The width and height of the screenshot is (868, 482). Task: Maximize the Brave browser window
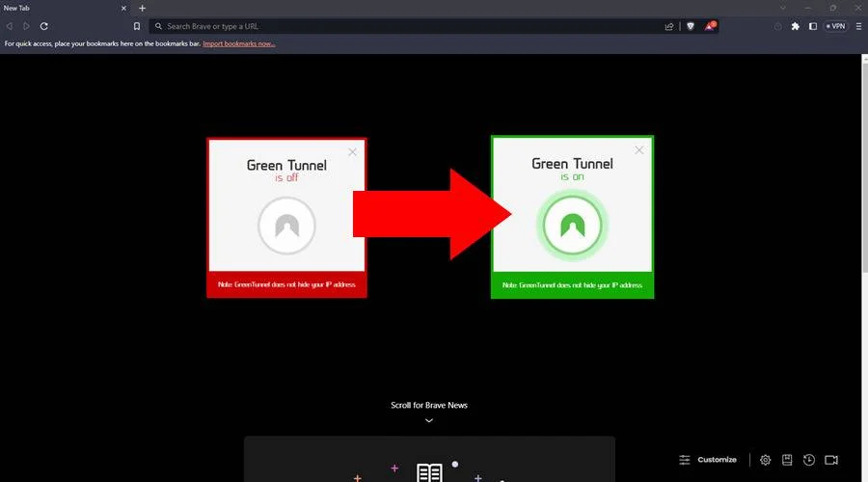[x=833, y=8]
